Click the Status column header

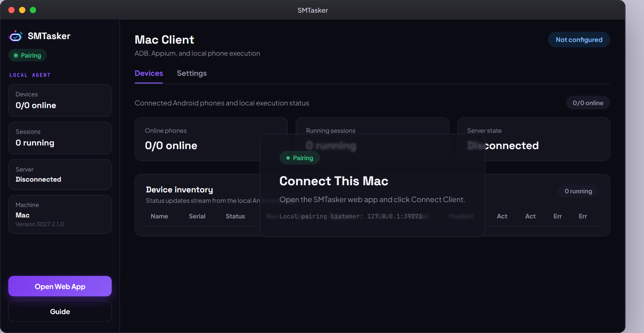[x=235, y=216]
